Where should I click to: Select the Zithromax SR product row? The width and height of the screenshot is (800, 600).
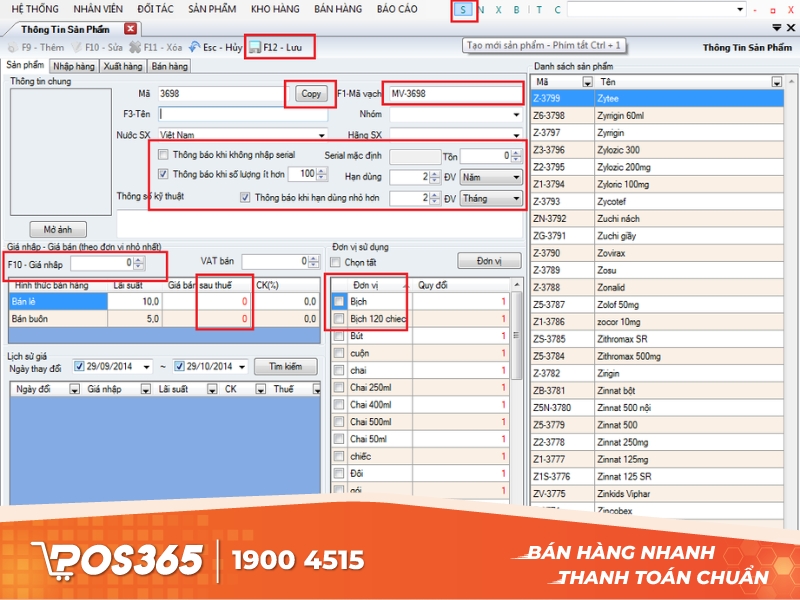pyautogui.click(x=657, y=339)
